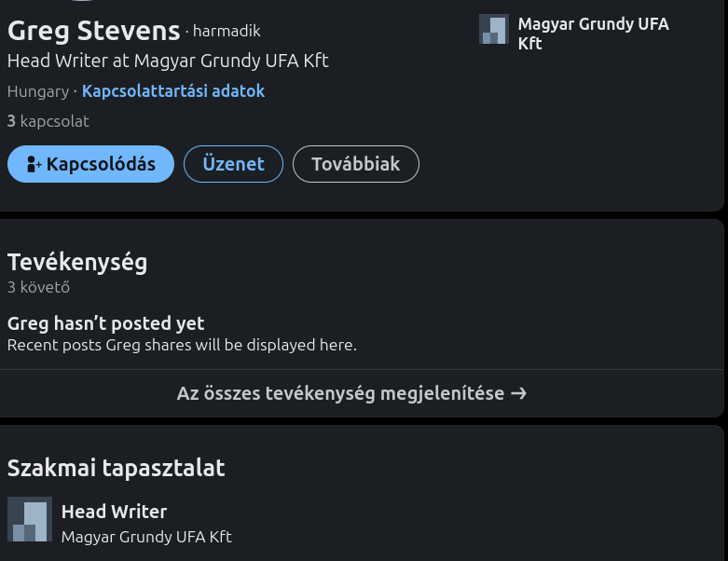Click the Tevékenység section heading
Viewport: 728px width, 561px height.
tap(77, 263)
